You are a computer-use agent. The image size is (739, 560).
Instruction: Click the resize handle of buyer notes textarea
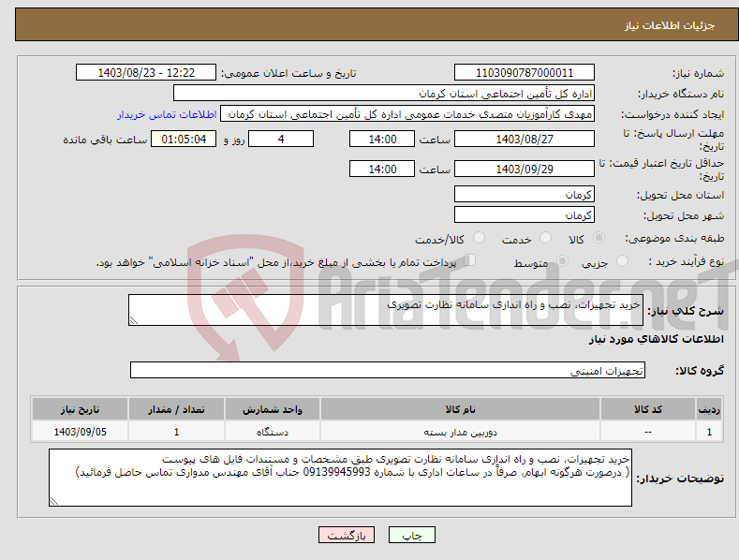pyautogui.click(x=54, y=501)
